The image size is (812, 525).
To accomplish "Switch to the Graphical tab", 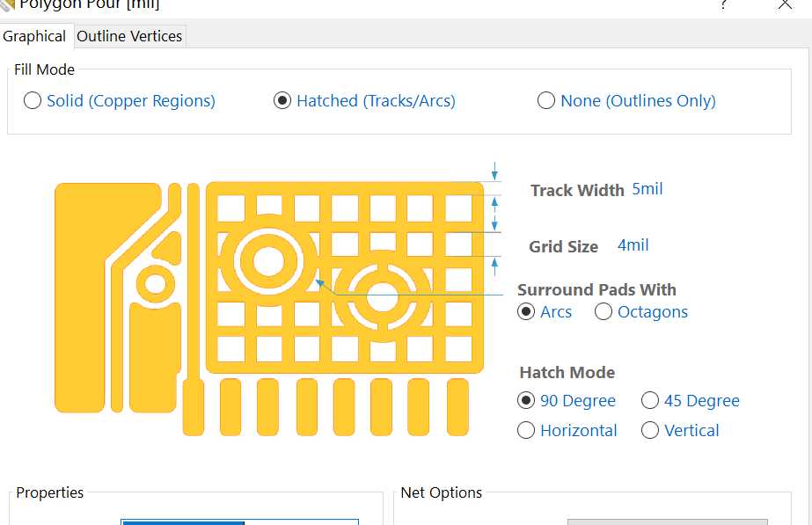I will (34, 36).
